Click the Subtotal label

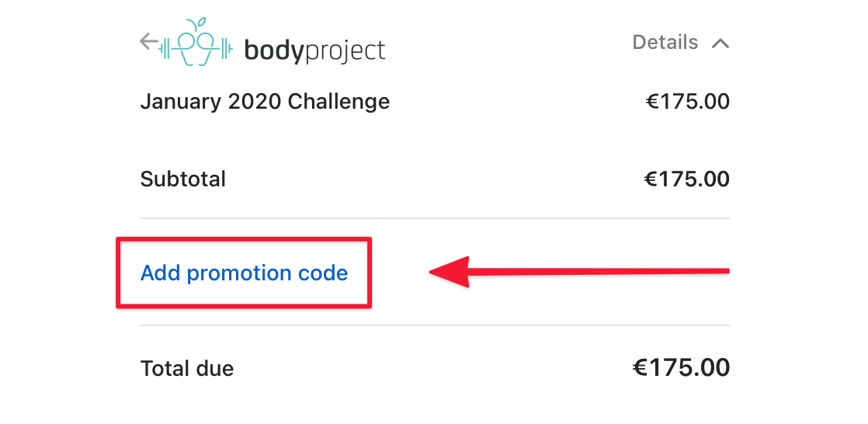click(183, 179)
